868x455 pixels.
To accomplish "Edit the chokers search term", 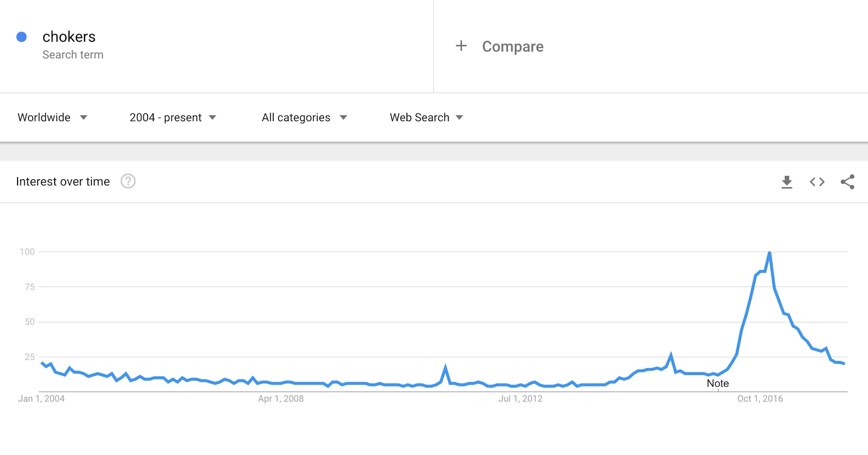I will point(69,37).
